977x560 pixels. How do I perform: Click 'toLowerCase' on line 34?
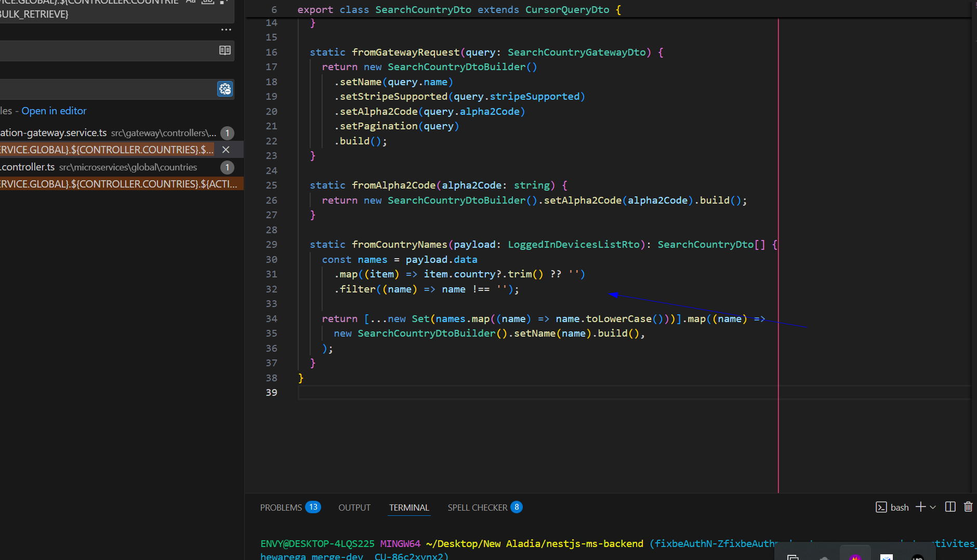[618, 318]
